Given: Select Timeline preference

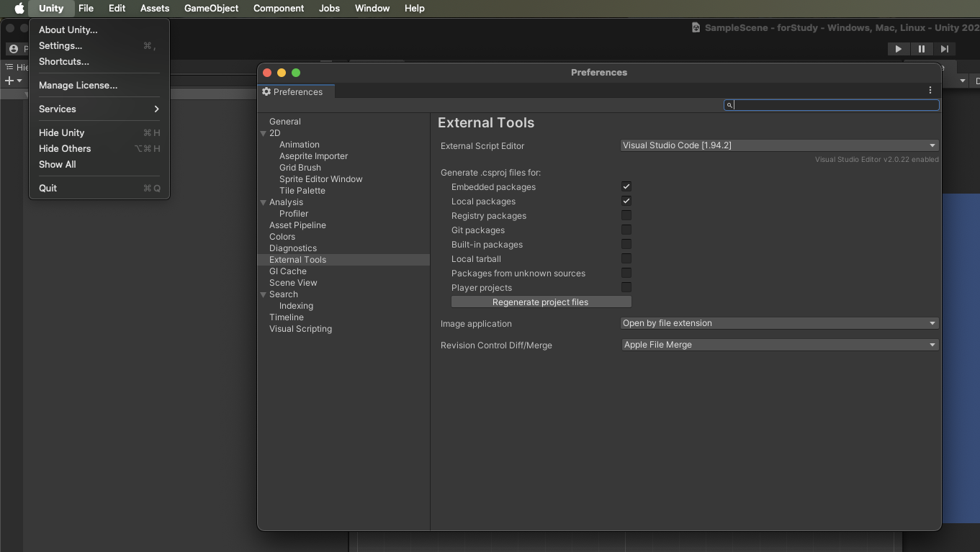Looking at the screenshot, I should (287, 317).
